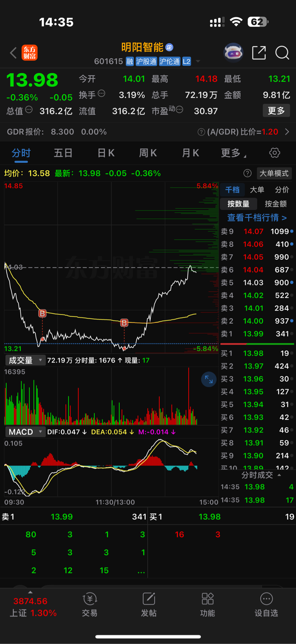The height and width of the screenshot is (644, 296).
Task: Open 查看千档行情 link
Action: click(x=257, y=218)
